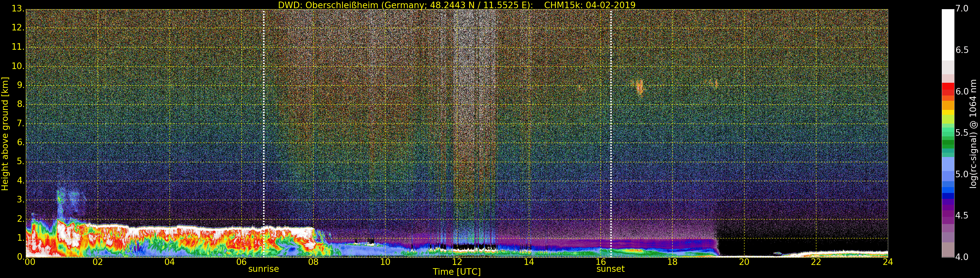980x278 pixels.
Task: Select the 12 tick on the time axis
Action: (x=457, y=262)
